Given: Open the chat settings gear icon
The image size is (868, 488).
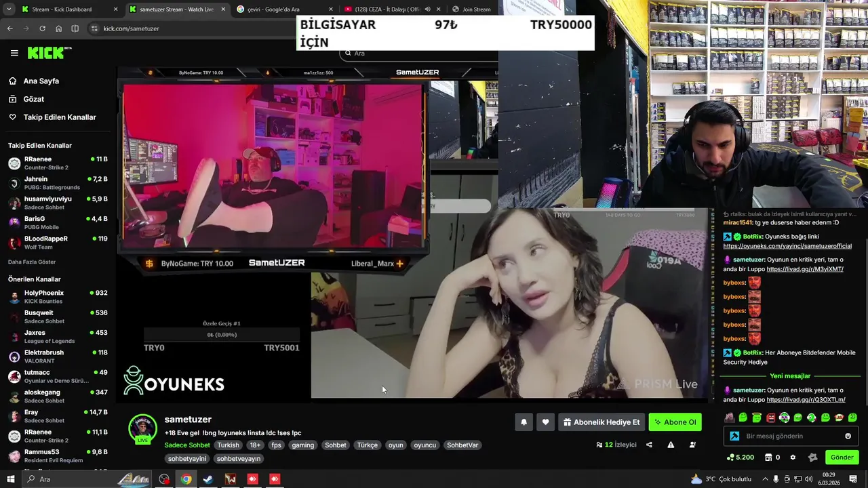Looking at the screenshot, I should pyautogui.click(x=793, y=457).
